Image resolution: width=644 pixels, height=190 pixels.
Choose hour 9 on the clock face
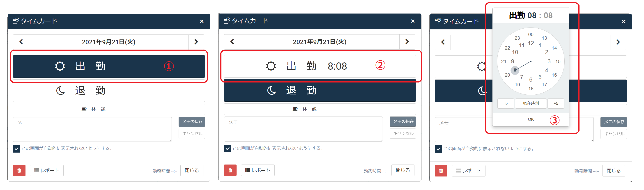pos(513,62)
